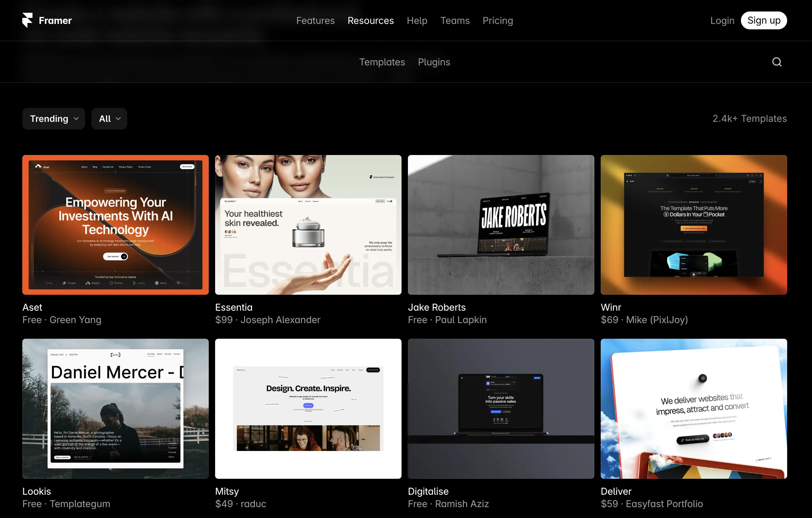
Task: Click creator line '$59 · Easyfast Portfolio'
Action: (651, 504)
